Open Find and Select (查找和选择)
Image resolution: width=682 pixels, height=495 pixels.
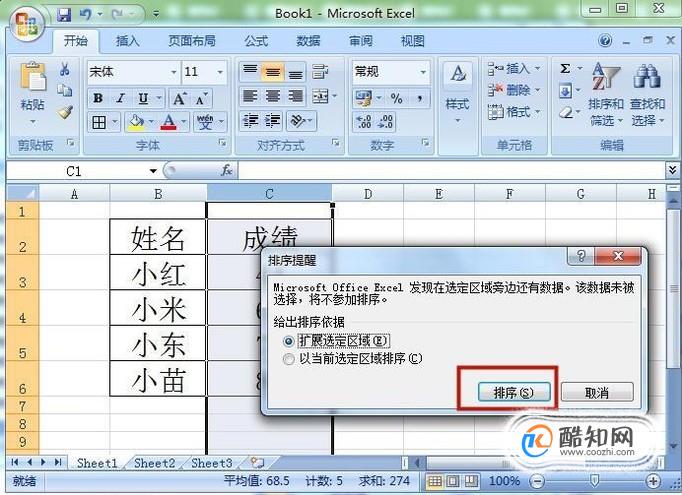(648, 94)
